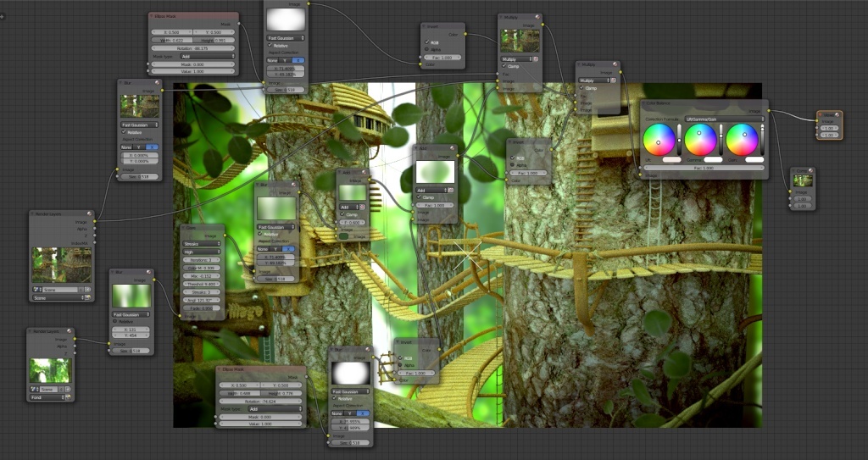Collapse upper Ellipse Mask node via header triangle
Image resolution: width=868 pixels, height=460 pixels.
click(152, 15)
